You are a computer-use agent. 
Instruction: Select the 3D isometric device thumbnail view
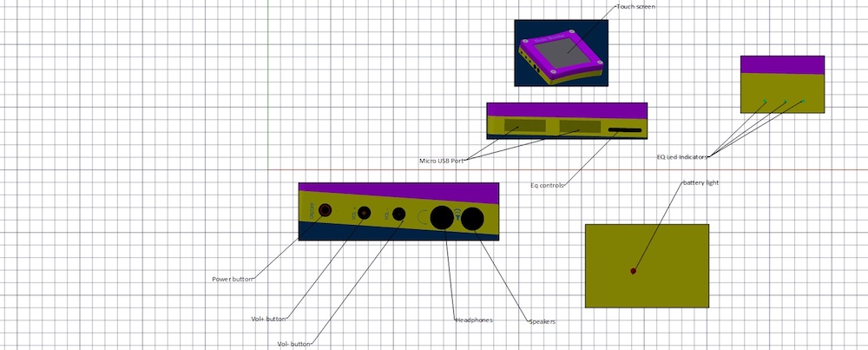pyautogui.click(x=561, y=52)
